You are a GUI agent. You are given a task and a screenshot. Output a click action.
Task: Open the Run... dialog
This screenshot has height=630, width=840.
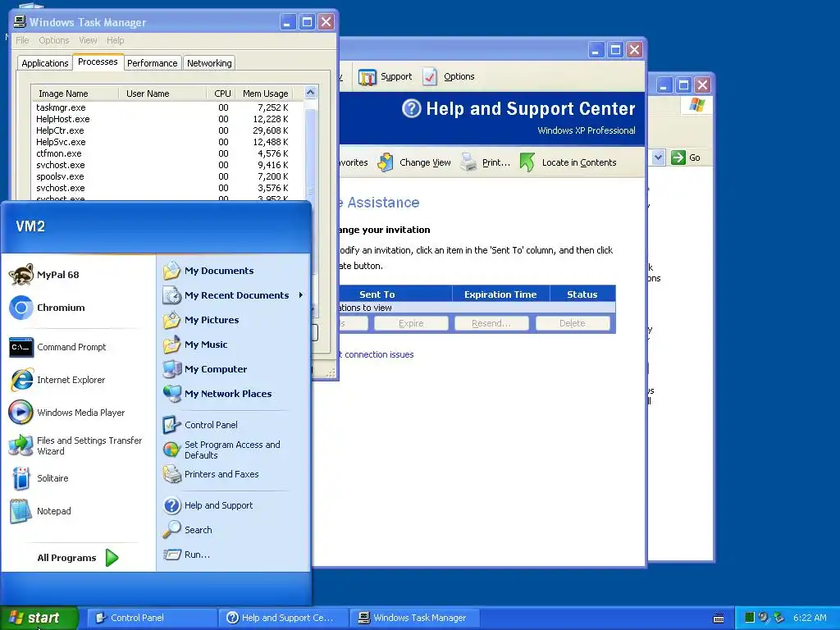(x=186, y=555)
